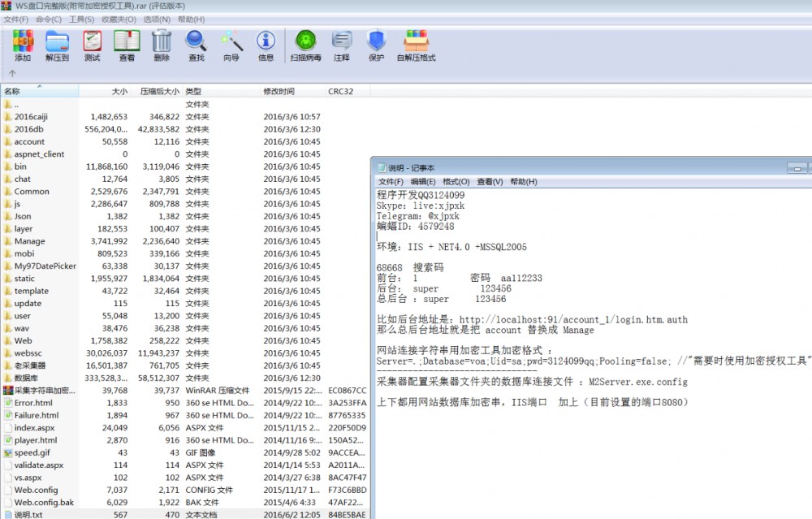Select the index.aspx file icon
The width and height of the screenshot is (812, 519).
[x=8, y=427]
